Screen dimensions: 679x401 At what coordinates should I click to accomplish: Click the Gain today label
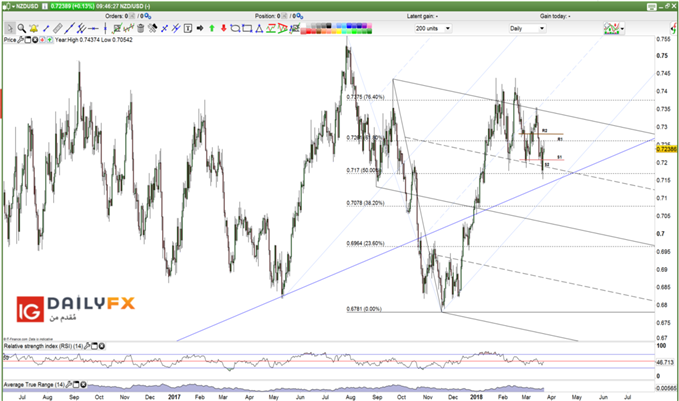[555, 16]
